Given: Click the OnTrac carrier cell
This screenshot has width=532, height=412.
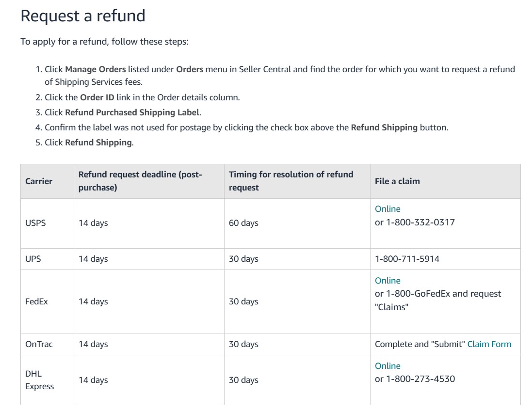Looking at the screenshot, I should [x=47, y=344].
